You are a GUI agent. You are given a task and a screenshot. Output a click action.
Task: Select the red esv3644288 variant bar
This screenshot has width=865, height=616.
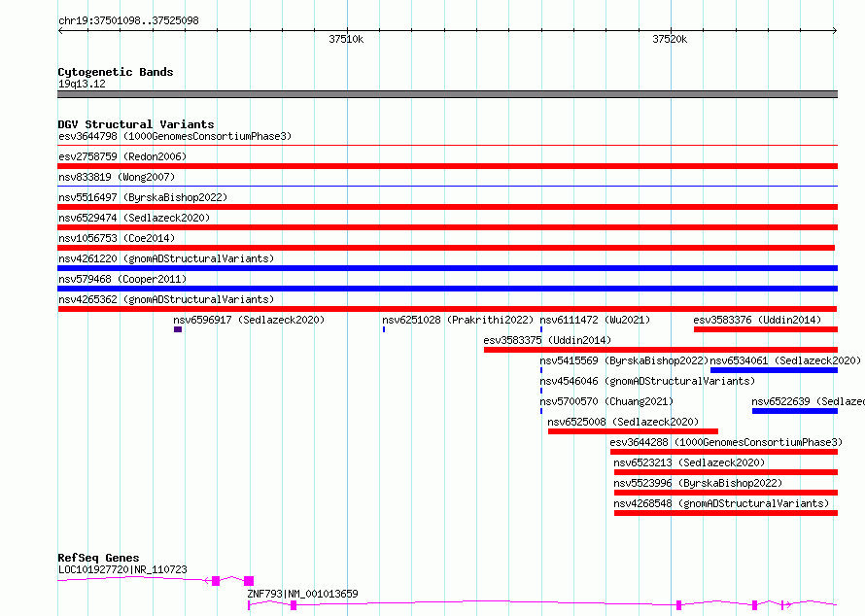point(724,452)
